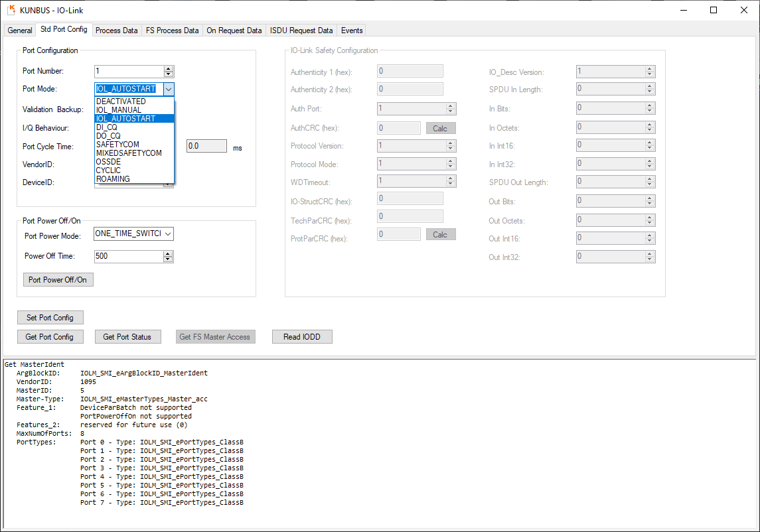The image size is (760, 532).
Task: Switch to the General tab
Action: coord(20,31)
